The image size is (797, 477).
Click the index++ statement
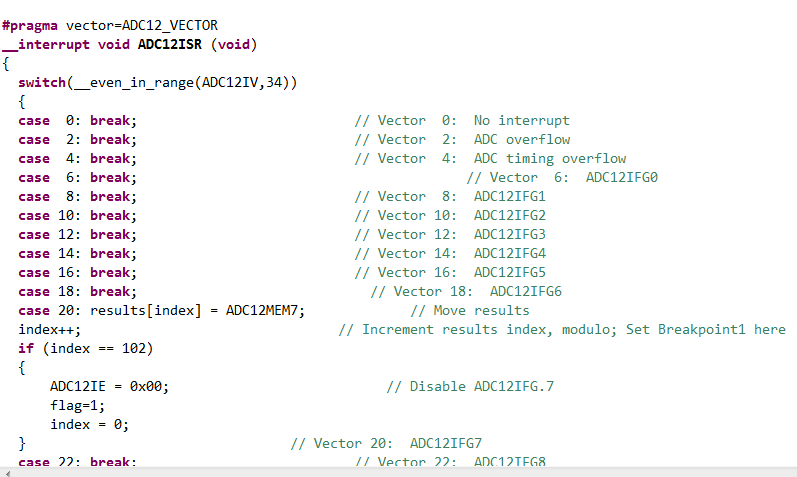pos(49,329)
